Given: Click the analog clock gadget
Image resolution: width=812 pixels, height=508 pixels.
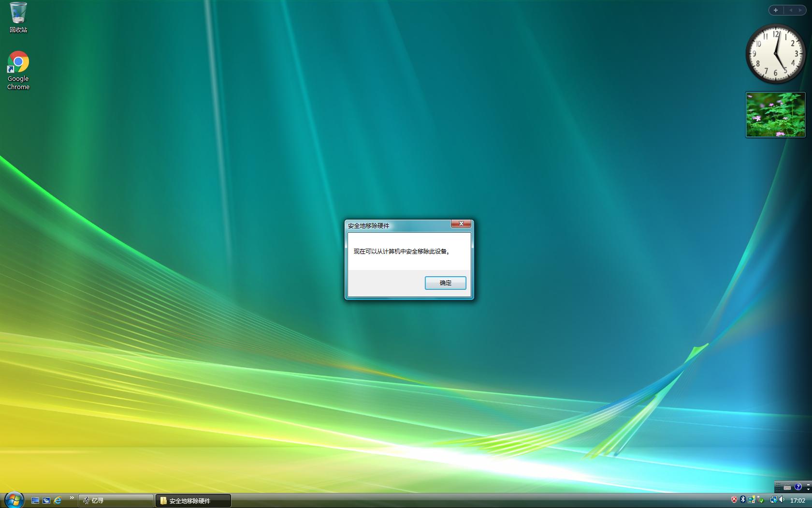Looking at the screenshot, I should pos(776,54).
